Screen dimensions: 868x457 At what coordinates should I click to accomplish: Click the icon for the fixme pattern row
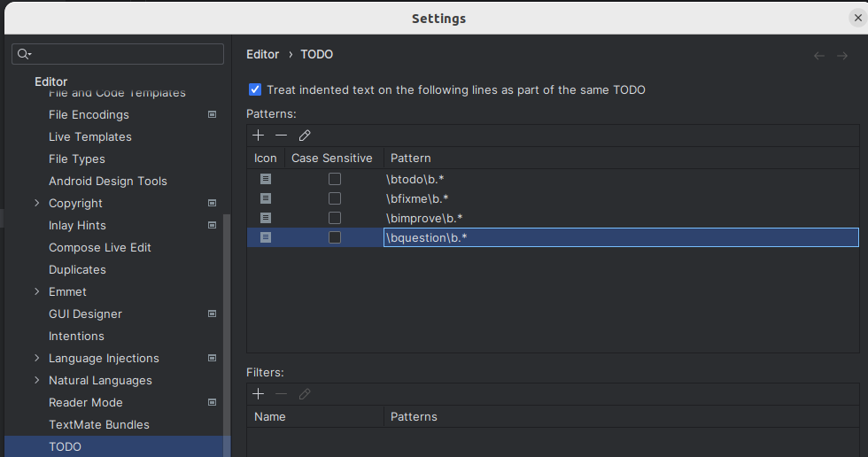(266, 198)
